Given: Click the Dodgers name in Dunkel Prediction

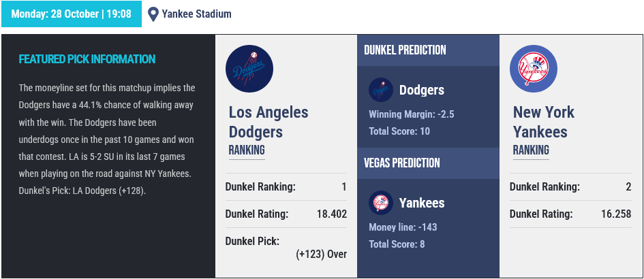Looking at the screenshot, I should pyautogui.click(x=422, y=91).
